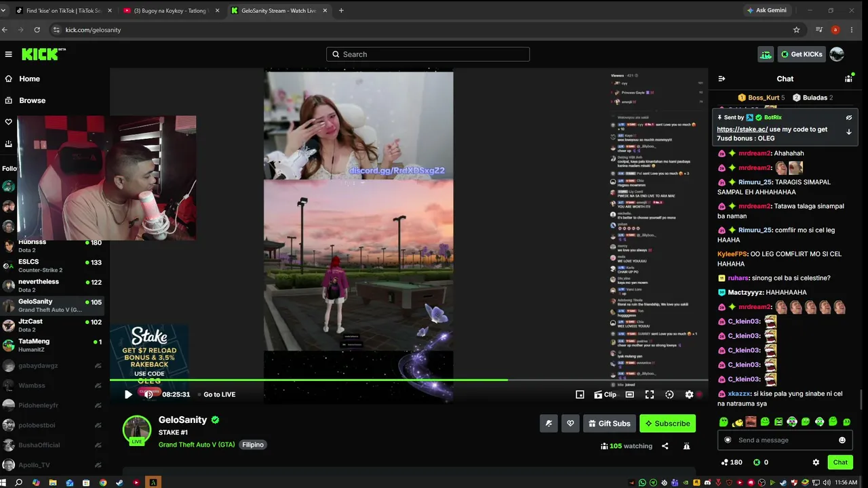Screen dimensions: 868x488
Task: Bookmark this page with star icon
Action: click(x=797, y=30)
